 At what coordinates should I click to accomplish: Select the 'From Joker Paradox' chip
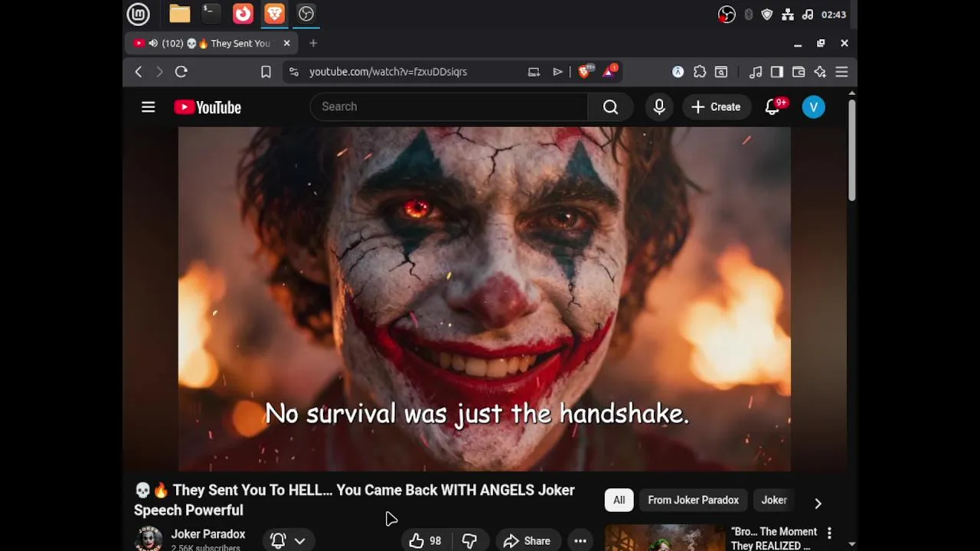[x=694, y=500]
